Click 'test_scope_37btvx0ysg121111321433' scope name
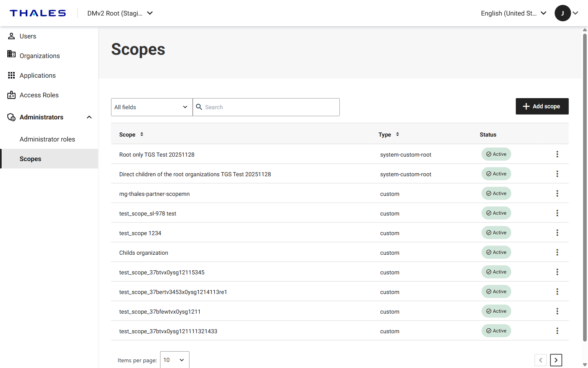The height and width of the screenshot is (368, 588). pyautogui.click(x=168, y=331)
